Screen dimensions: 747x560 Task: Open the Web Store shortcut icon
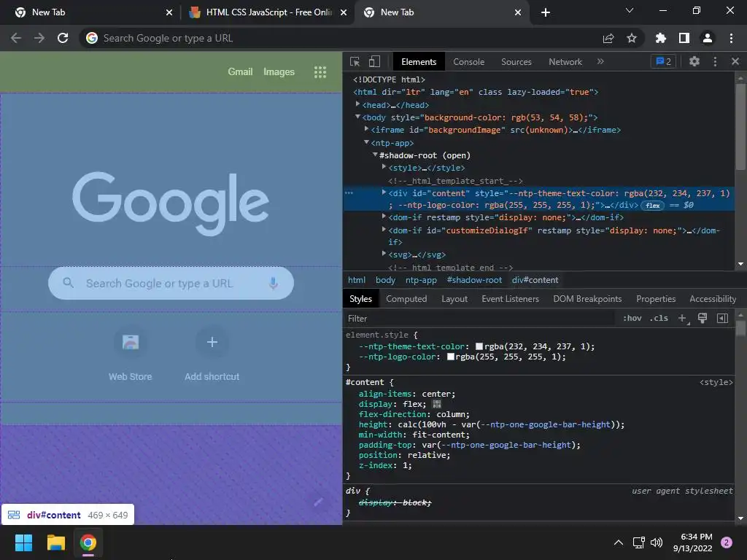tap(130, 342)
